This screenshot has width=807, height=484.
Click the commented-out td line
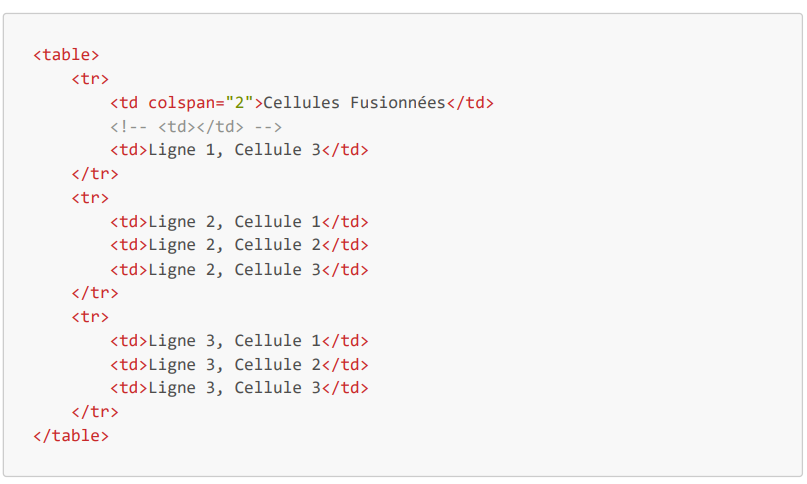tap(196, 127)
